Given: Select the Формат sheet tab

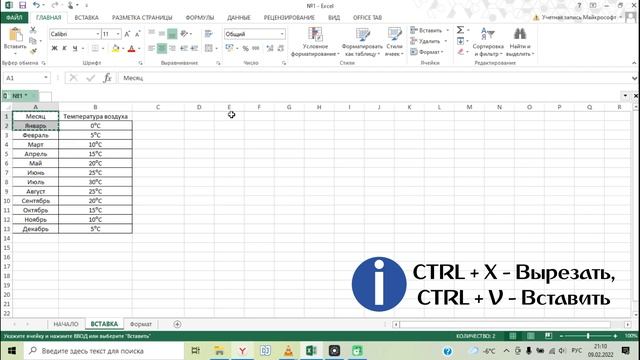Looking at the screenshot, I should (141, 324).
